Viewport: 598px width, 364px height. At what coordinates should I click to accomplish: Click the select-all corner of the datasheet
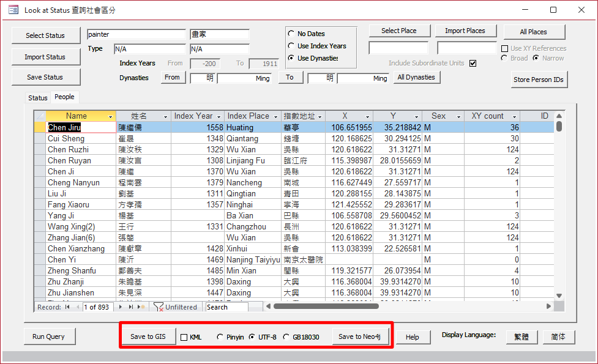(x=40, y=116)
